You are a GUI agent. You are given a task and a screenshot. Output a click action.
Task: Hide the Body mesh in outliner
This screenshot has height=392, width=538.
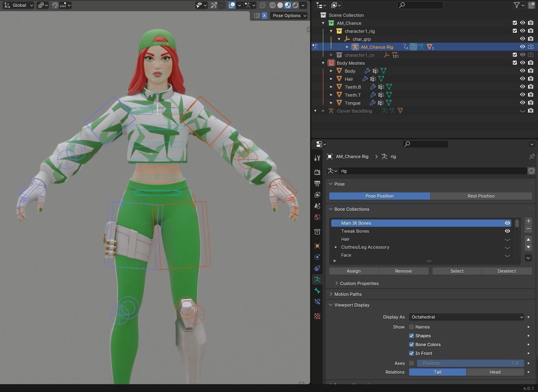(x=522, y=71)
